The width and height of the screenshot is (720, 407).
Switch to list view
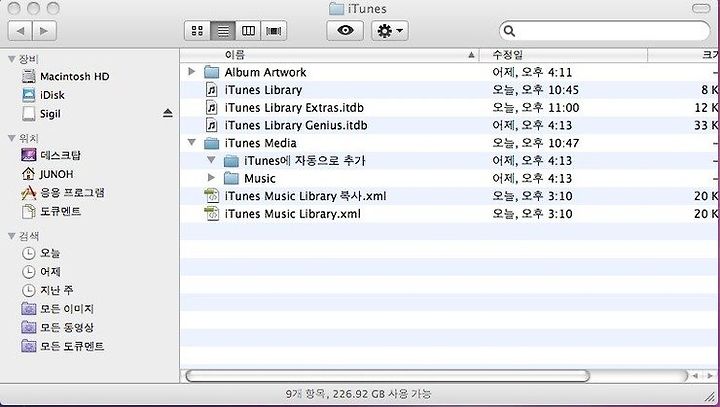click(x=223, y=31)
